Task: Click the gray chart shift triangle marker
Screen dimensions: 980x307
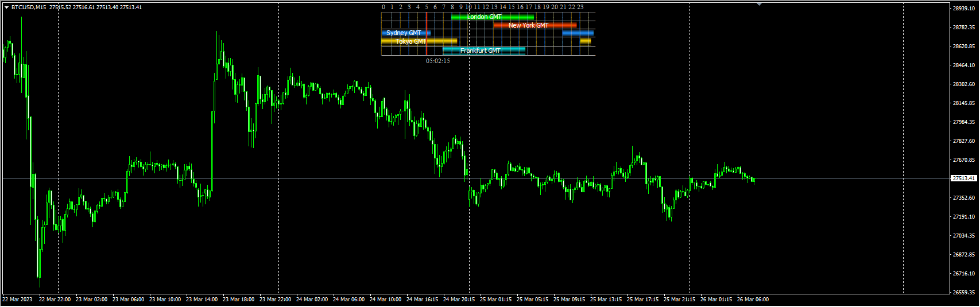Action: pos(760,5)
